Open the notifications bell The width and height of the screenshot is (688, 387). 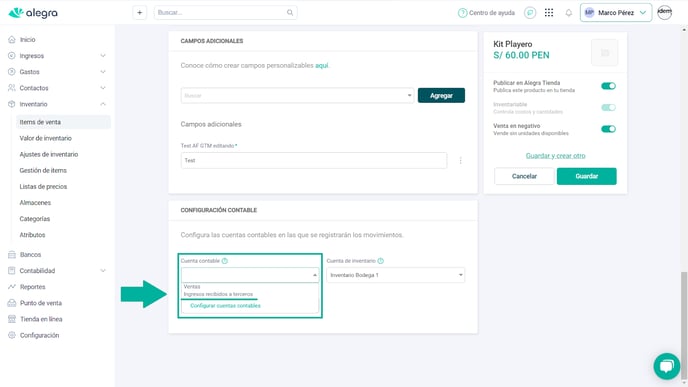tap(569, 13)
